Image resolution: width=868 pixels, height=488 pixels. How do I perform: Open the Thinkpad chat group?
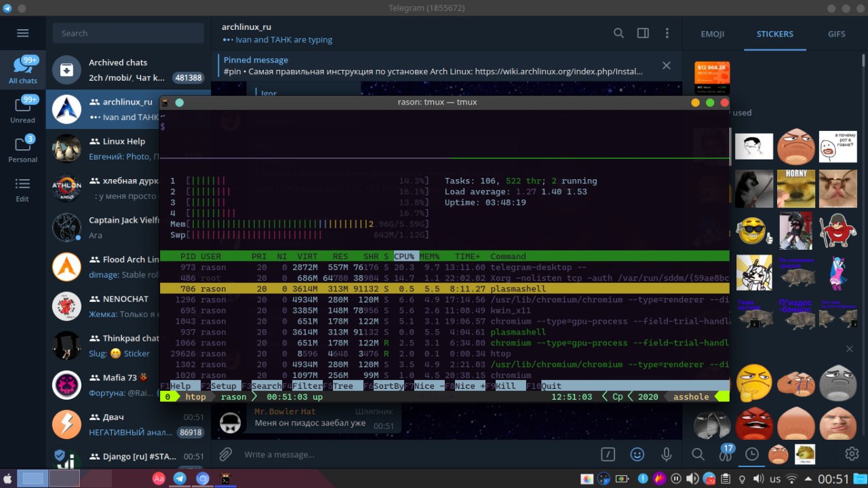[x=102, y=345]
